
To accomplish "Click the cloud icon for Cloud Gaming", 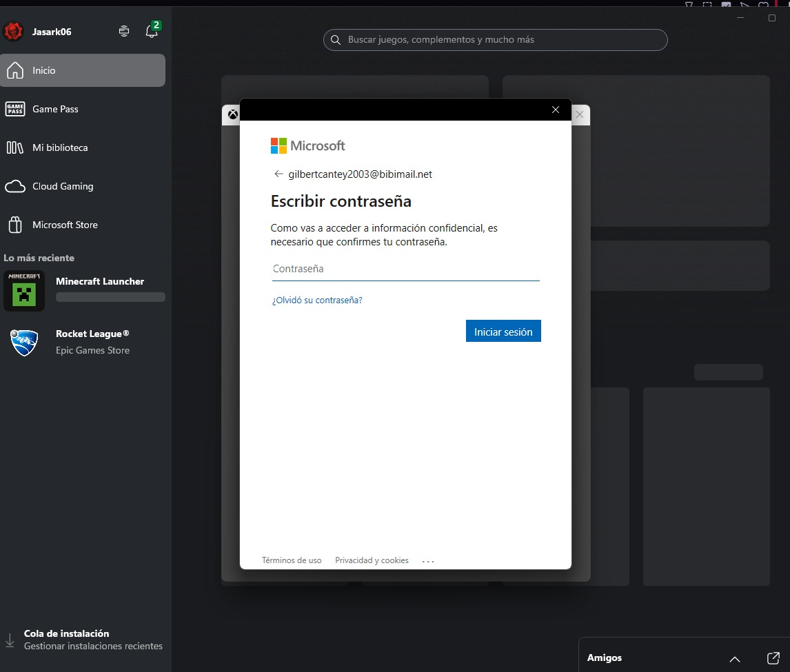I will pyautogui.click(x=15, y=186).
